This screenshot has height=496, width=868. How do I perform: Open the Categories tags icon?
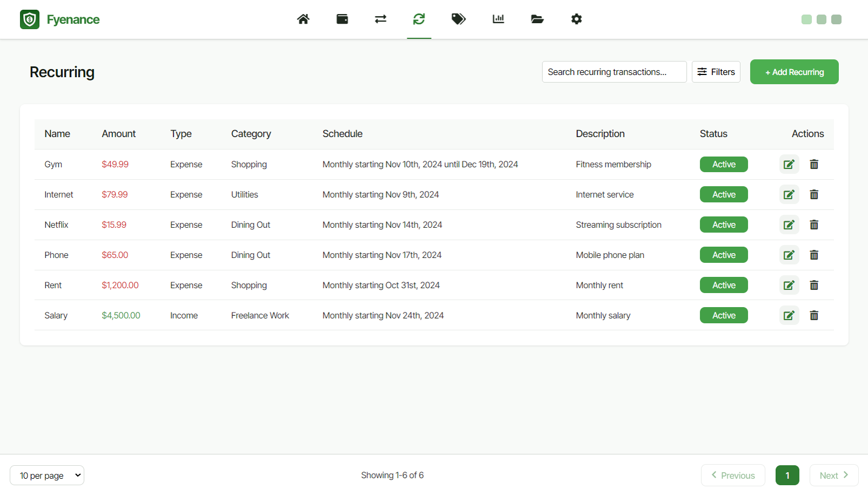[458, 19]
